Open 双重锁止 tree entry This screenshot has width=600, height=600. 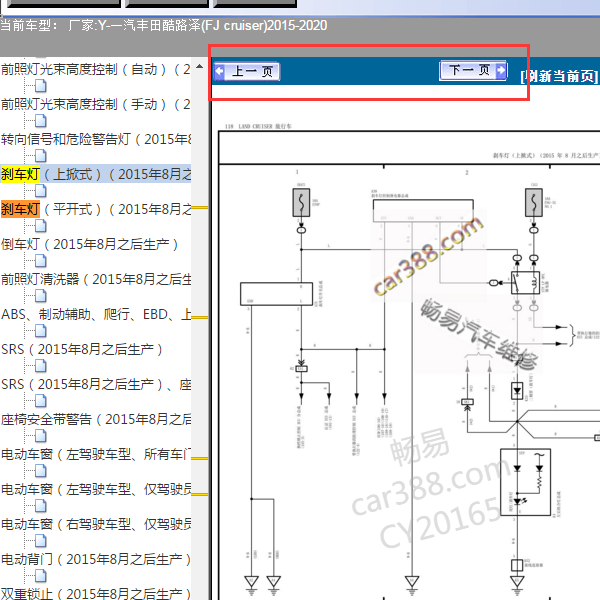coord(96,593)
